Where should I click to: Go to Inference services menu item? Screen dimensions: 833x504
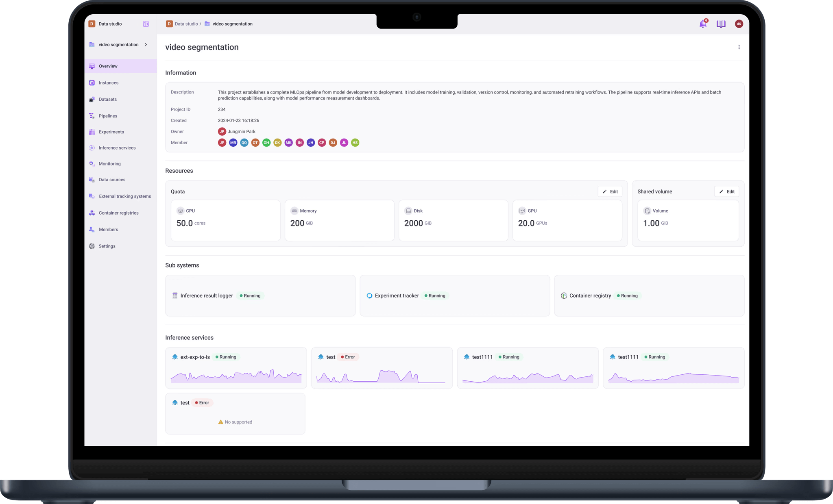point(117,148)
